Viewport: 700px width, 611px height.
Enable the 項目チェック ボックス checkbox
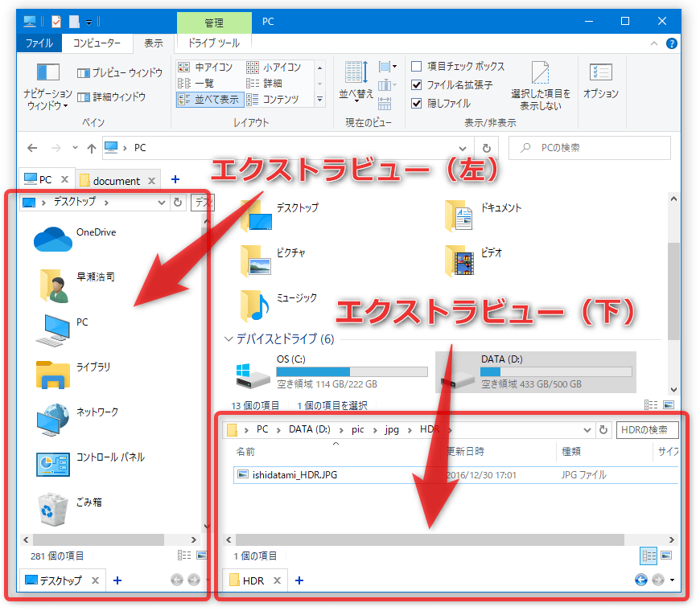coord(417,66)
